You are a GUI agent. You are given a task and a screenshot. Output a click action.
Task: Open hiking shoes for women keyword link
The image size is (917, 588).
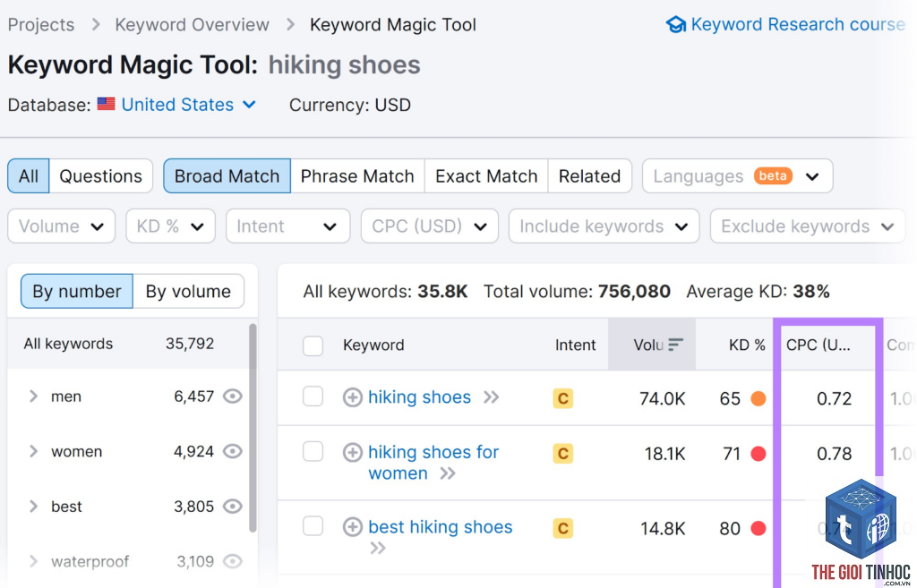[433, 463]
